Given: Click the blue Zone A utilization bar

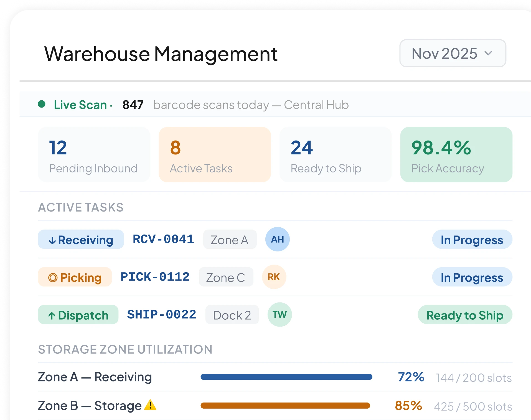Looking at the screenshot, I should [286, 377].
